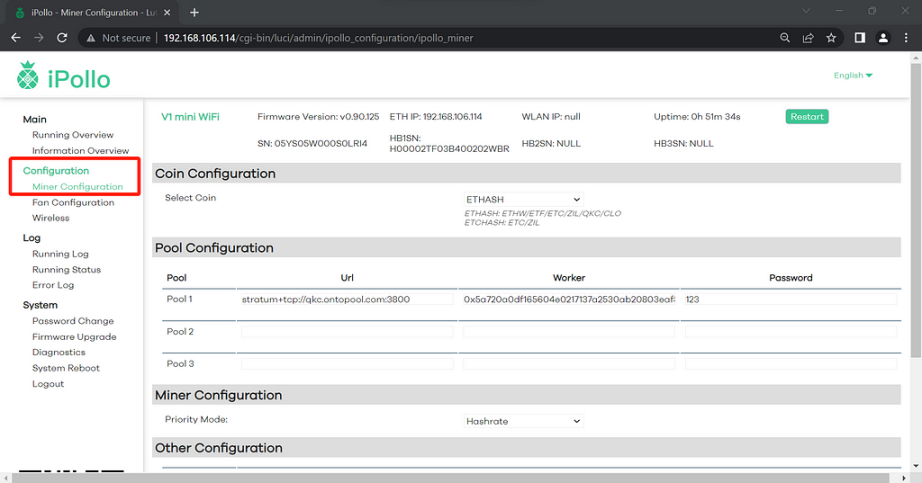The image size is (922, 483).
Task: Share this page via share icon
Action: [808, 38]
